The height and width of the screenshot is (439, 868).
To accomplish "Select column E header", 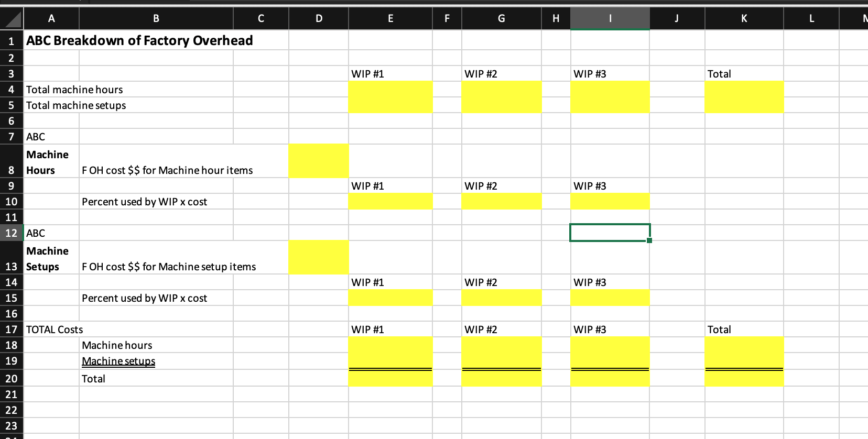I will 390,18.
